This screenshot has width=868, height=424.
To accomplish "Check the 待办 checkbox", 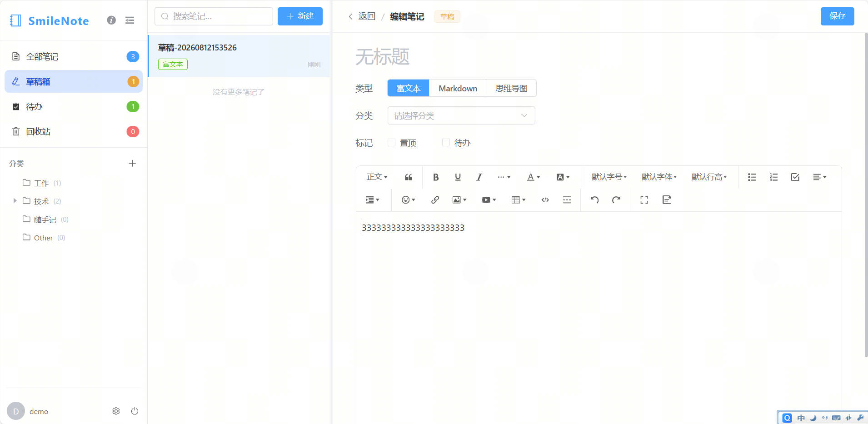I will point(446,143).
